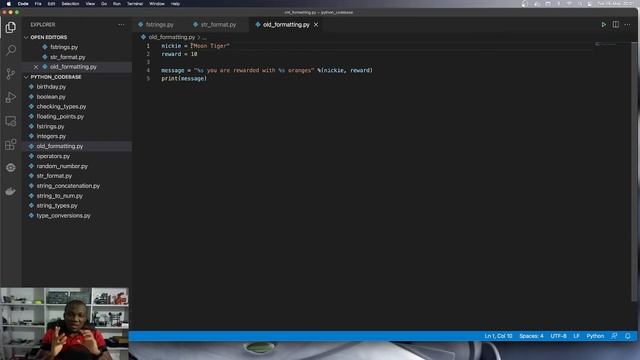Open the File menu
The height and width of the screenshot is (360, 640).
pyautogui.click(x=38, y=4)
